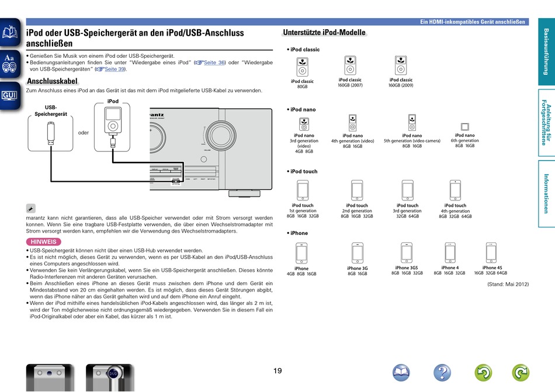Image resolution: width=555 pixels, height=392 pixels.
Task: Click the word "oder" in the diagram
Action: (x=84, y=133)
